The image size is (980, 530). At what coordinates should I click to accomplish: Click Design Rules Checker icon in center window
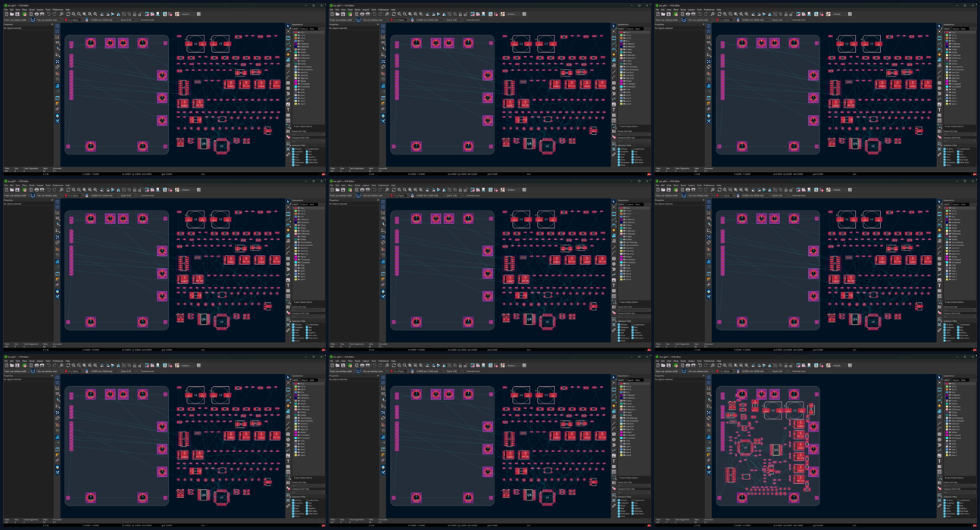(x=496, y=190)
